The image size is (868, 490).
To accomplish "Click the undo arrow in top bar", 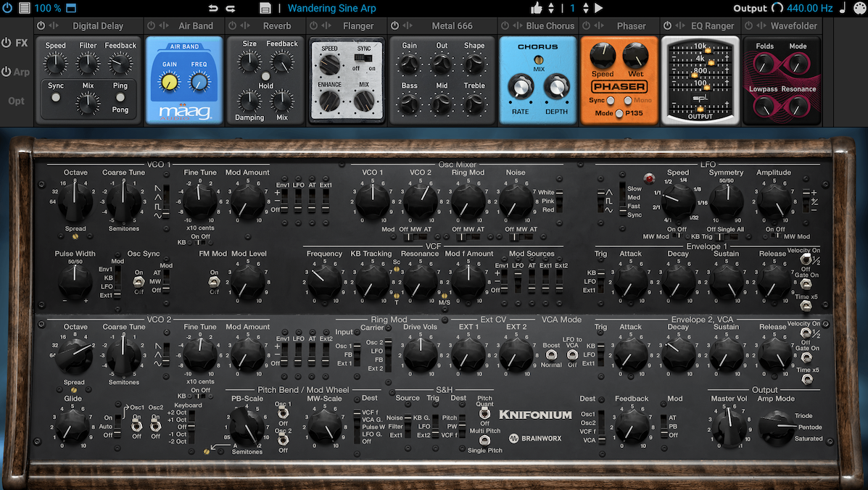I will coord(212,9).
